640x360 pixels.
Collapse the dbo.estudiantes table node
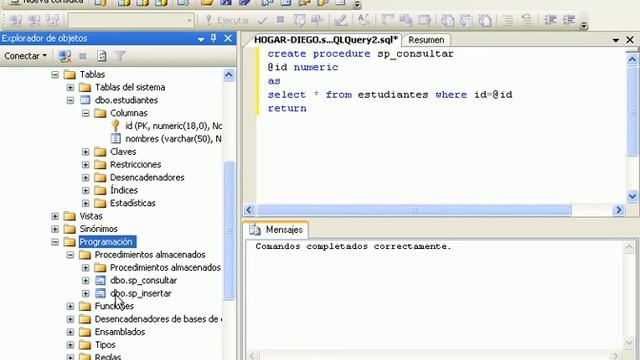pos(70,100)
